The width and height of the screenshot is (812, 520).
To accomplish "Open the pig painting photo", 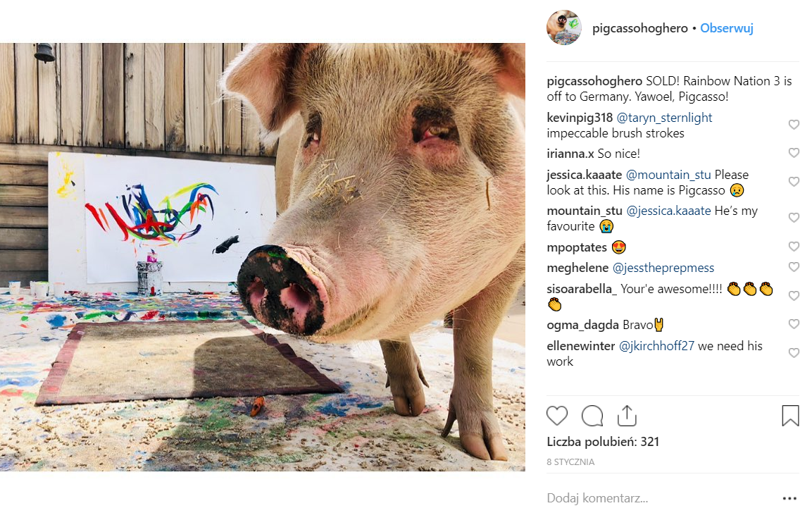I will click(x=263, y=257).
